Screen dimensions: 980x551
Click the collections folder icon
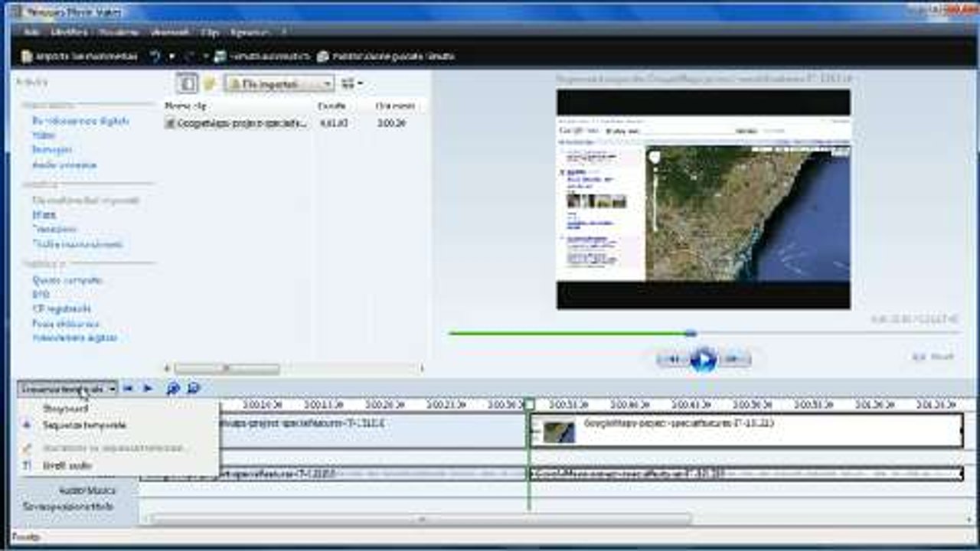(210, 83)
